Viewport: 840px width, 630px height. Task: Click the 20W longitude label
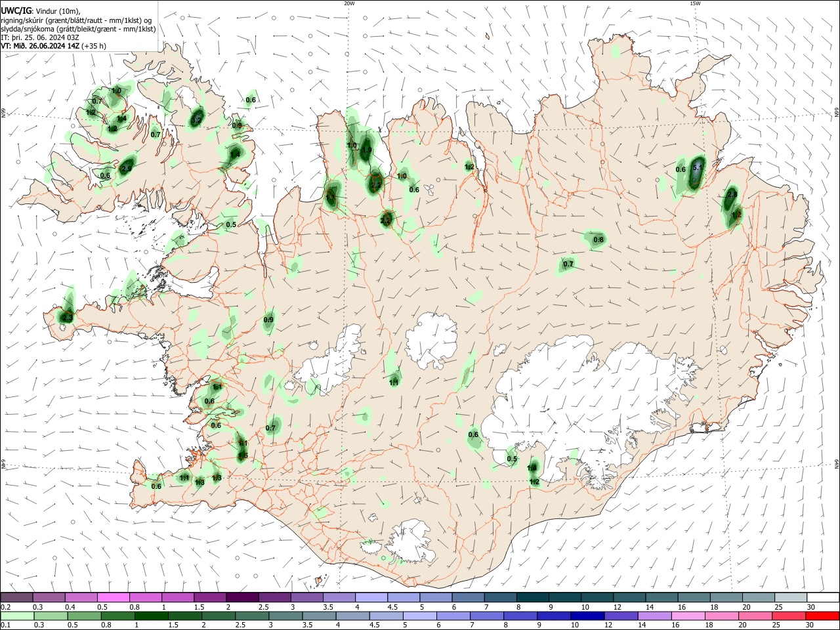coord(349,3)
